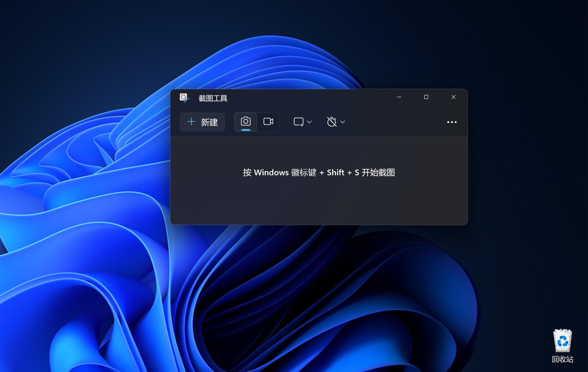Click the 截图工具 title text
The height and width of the screenshot is (372, 588).
click(x=213, y=98)
